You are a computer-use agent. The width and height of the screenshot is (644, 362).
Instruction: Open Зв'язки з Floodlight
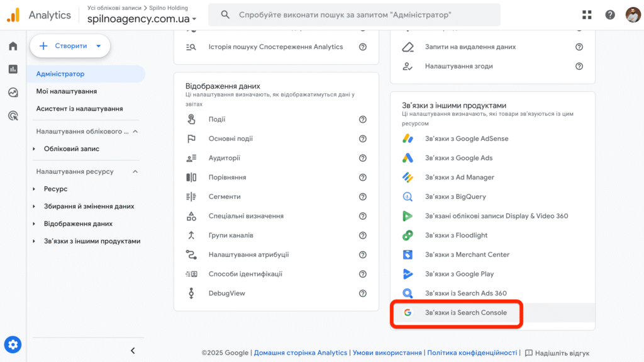492,235
